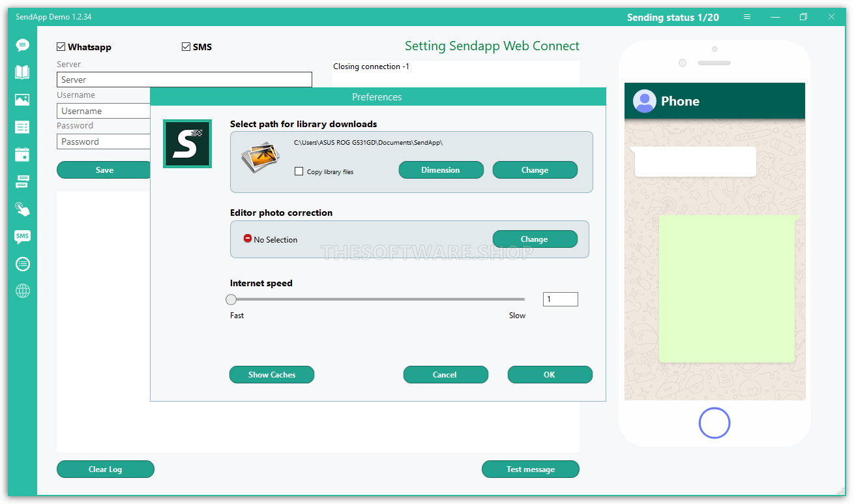This screenshot has width=854, height=504.
Task: Toggle the SMS checkbox
Action: coord(186,47)
